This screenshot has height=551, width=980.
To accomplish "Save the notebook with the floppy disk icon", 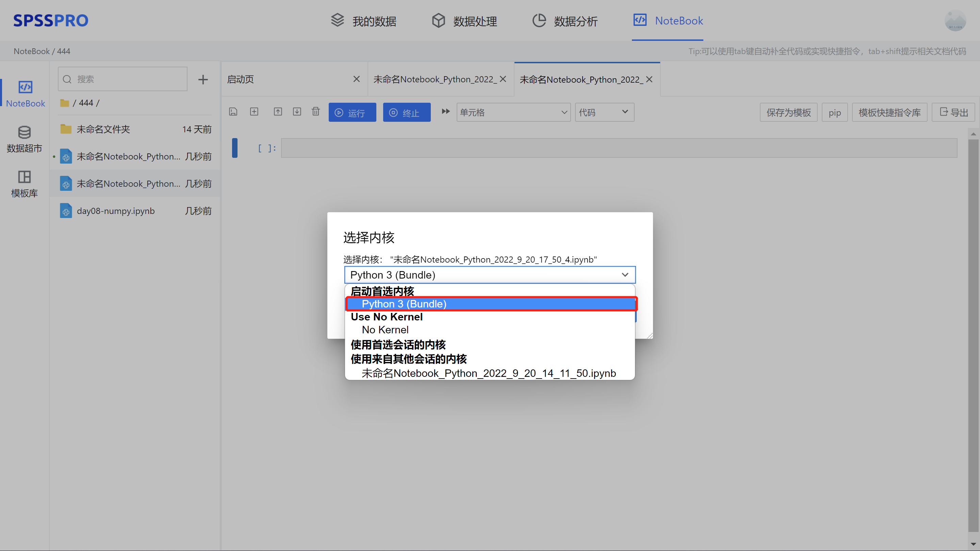I will pyautogui.click(x=233, y=112).
